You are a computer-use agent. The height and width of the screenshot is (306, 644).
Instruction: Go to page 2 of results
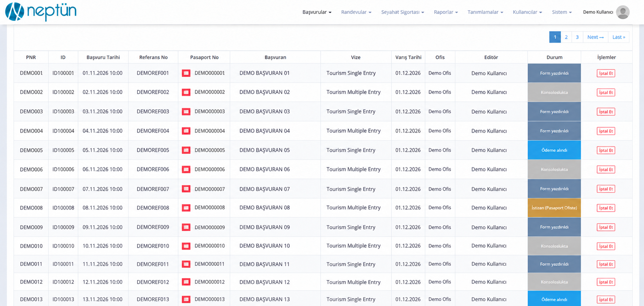click(566, 37)
